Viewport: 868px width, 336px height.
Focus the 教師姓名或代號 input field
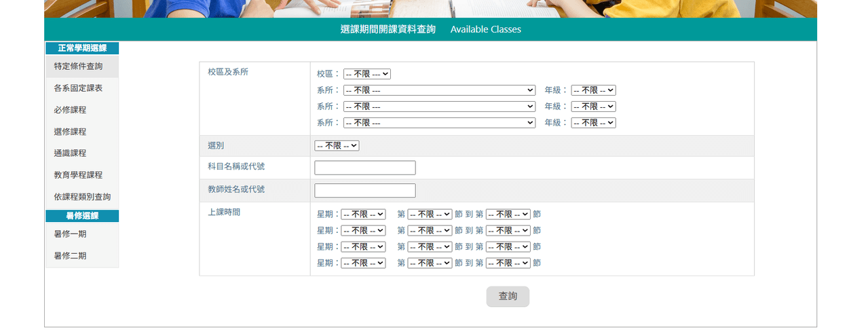point(365,191)
